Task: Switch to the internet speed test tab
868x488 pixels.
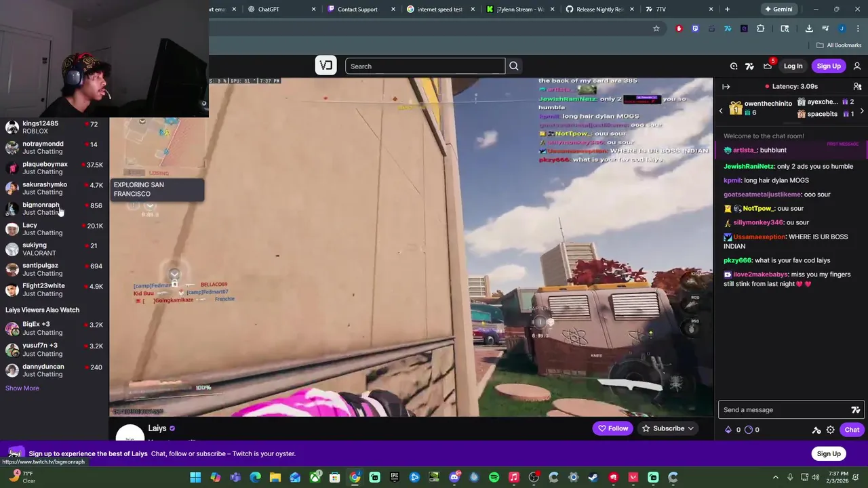Action: (x=441, y=9)
